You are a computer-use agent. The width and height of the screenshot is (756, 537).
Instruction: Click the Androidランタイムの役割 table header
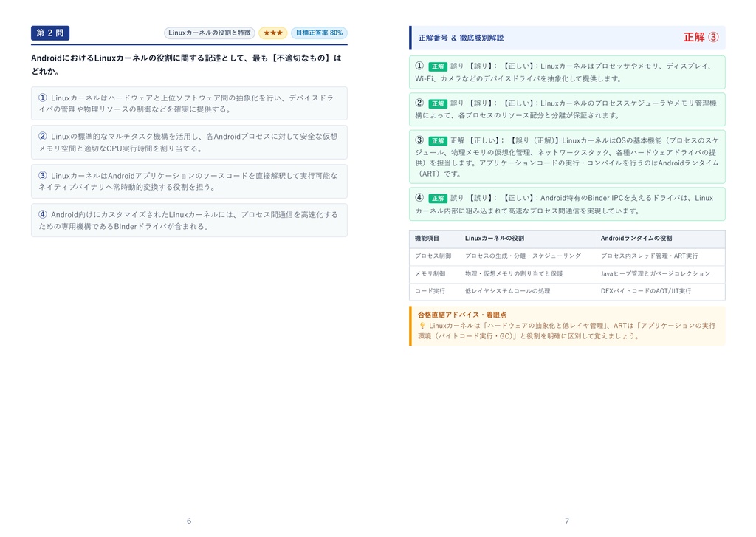click(x=636, y=239)
